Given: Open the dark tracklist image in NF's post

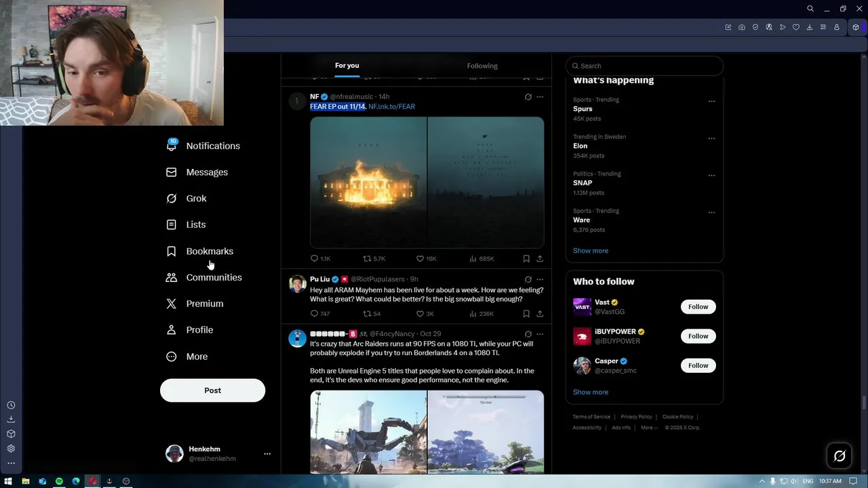Looking at the screenshot, I should (486, 182).
